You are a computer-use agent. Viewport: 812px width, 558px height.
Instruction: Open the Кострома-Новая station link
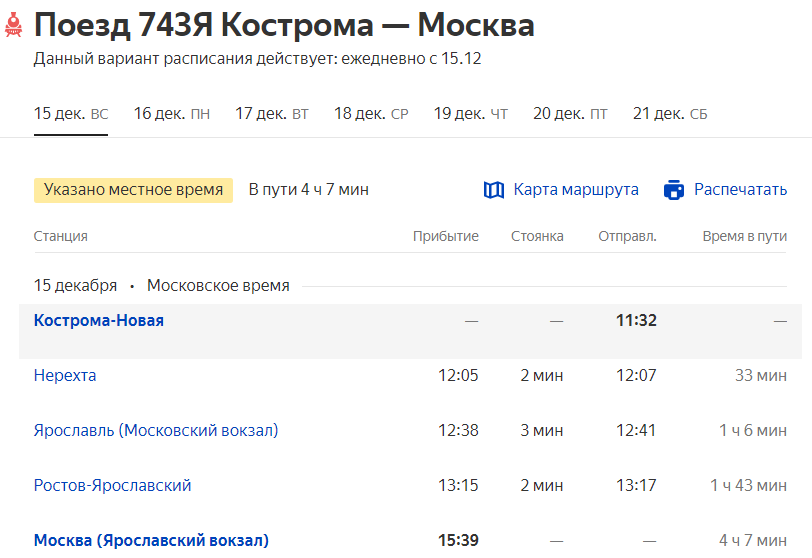pos(99,321)
